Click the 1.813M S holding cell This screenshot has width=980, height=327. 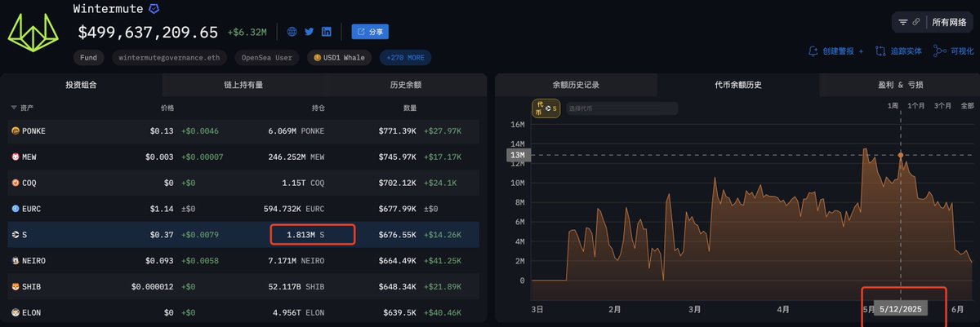[x=305, y=235]
